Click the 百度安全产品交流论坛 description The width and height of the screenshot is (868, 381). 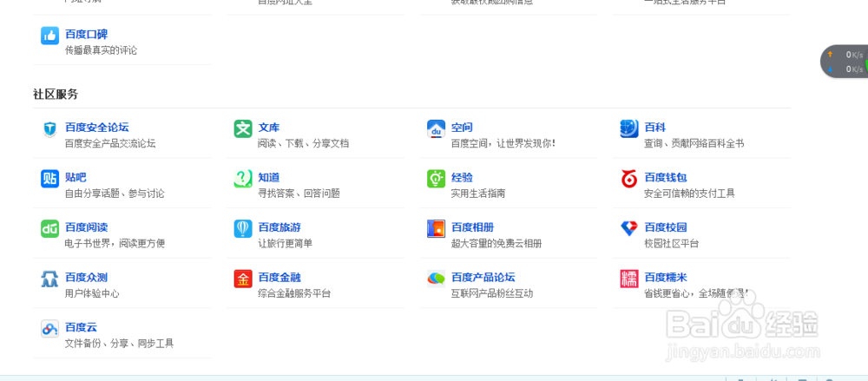pyautogui.click(x=110, y=143)
